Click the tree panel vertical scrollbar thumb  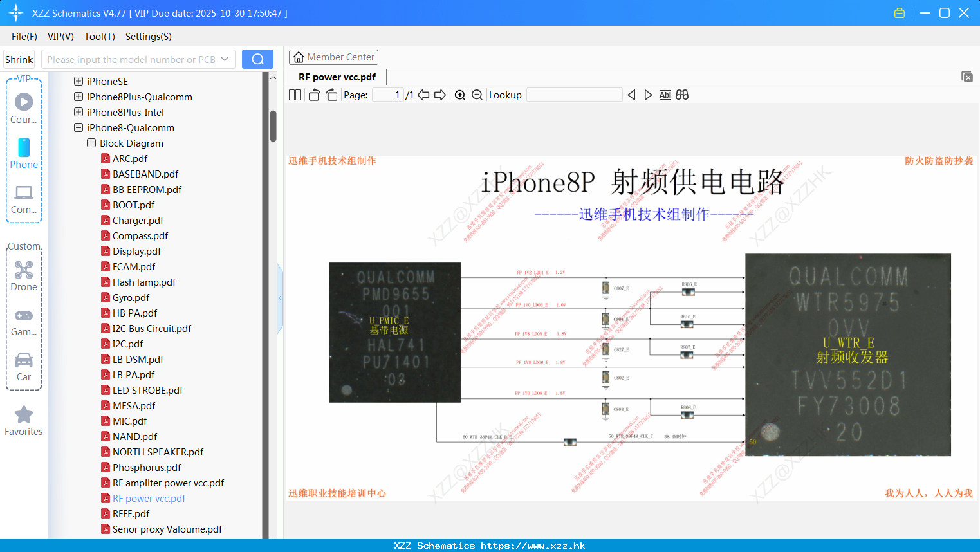(x=273, y=126)
